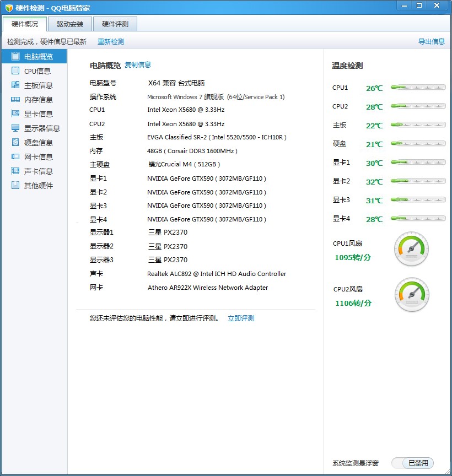The width and height of the screenshot is (452, 476).
Task: Click the 显卡1 temperature bar
Action: pos(418,163)
